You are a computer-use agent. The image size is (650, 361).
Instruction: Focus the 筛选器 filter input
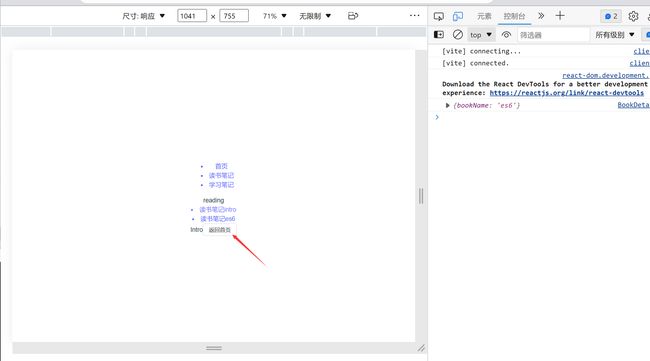(x=553, y=35)
